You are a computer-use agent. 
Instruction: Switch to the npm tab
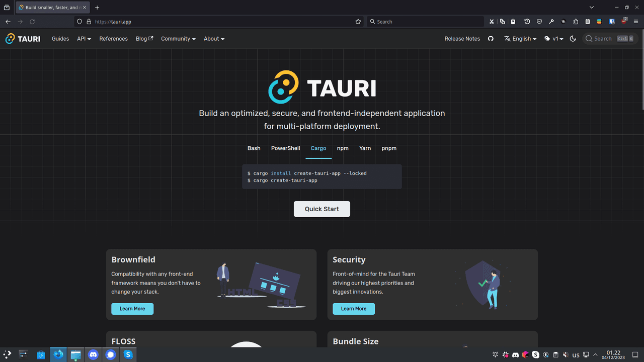click(x=343, y=148)
